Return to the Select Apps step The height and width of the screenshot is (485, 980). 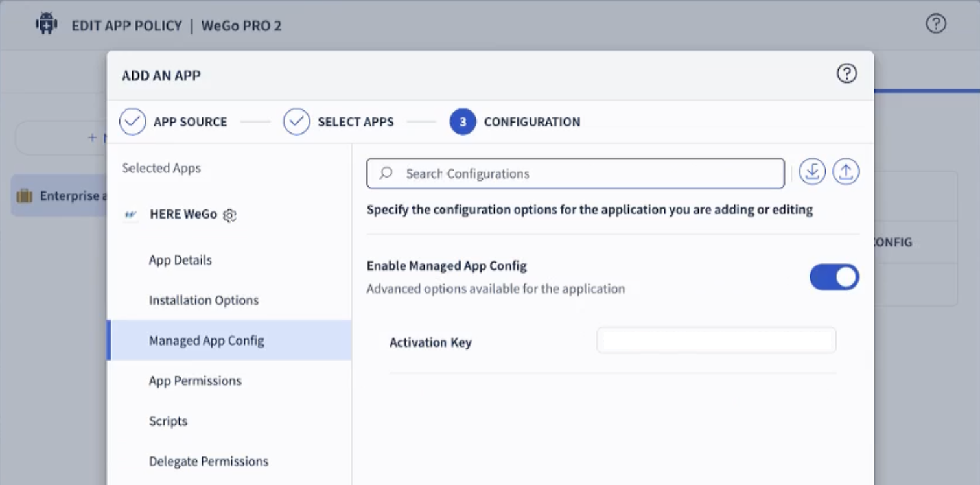(x=356, y=122)
